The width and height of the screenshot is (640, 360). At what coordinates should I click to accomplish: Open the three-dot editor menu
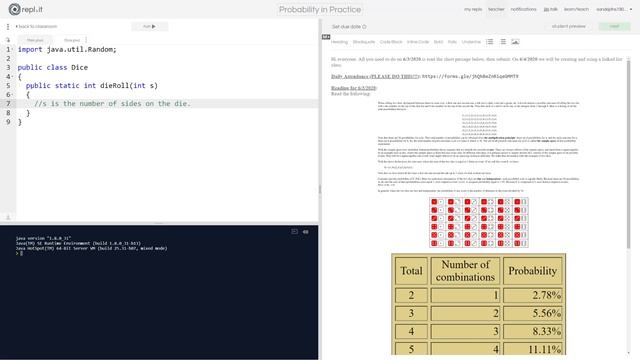8,27
